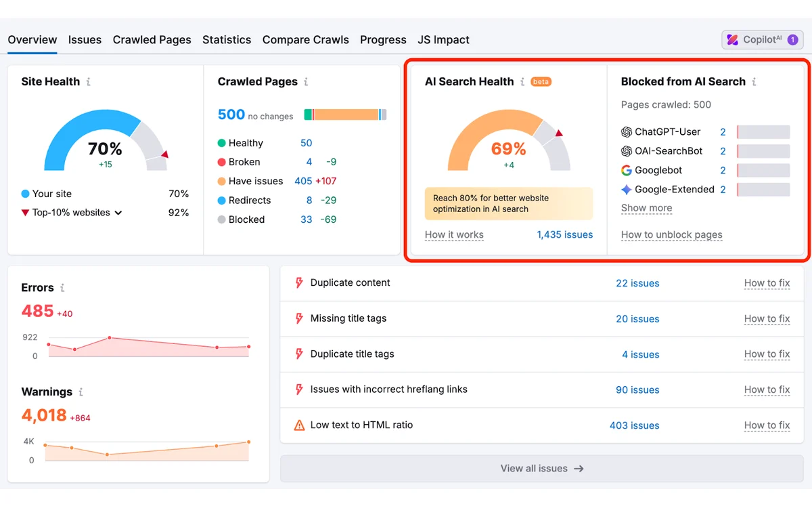Click the Crawled Pages total 500
This screenshot has height=508, width=812.
[231, 114]
